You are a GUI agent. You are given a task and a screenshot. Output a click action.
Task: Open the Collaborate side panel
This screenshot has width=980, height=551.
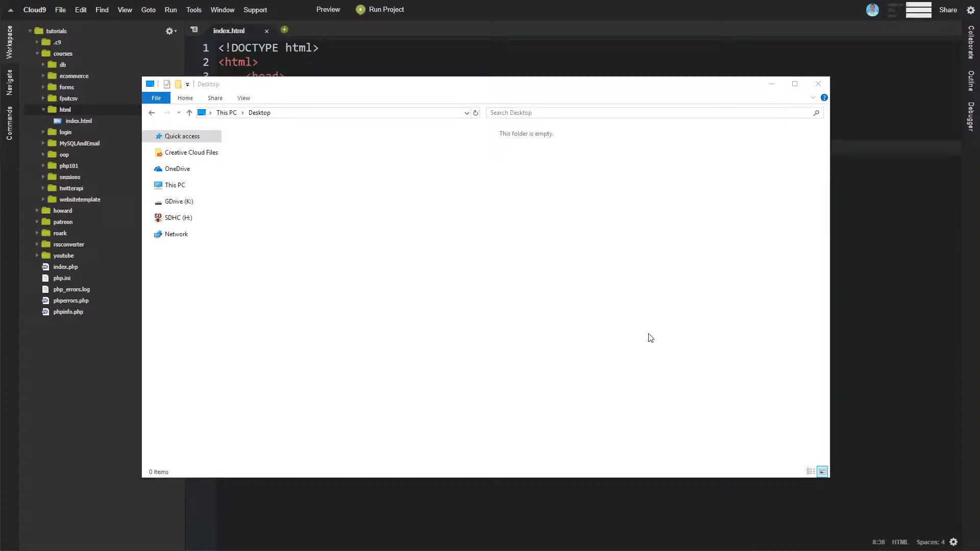pos(971,42)
